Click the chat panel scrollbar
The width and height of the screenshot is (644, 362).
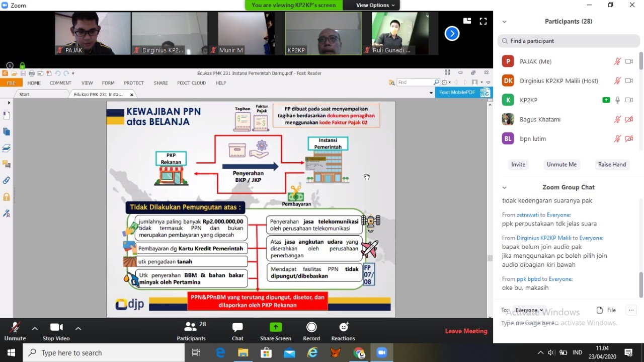point(640,284)
